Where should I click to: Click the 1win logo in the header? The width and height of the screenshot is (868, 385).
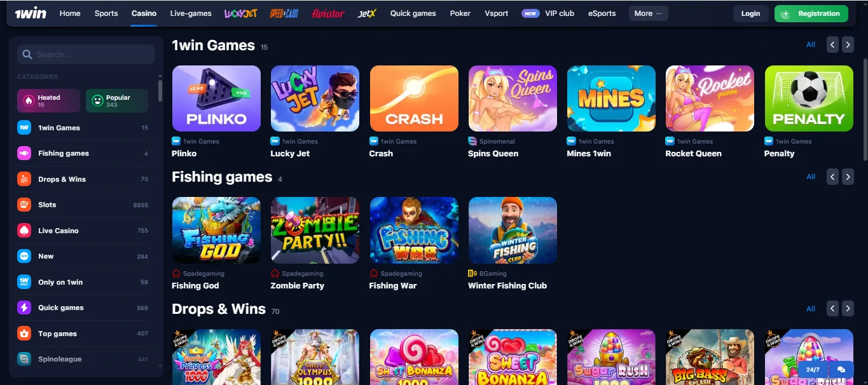point(31,13)
